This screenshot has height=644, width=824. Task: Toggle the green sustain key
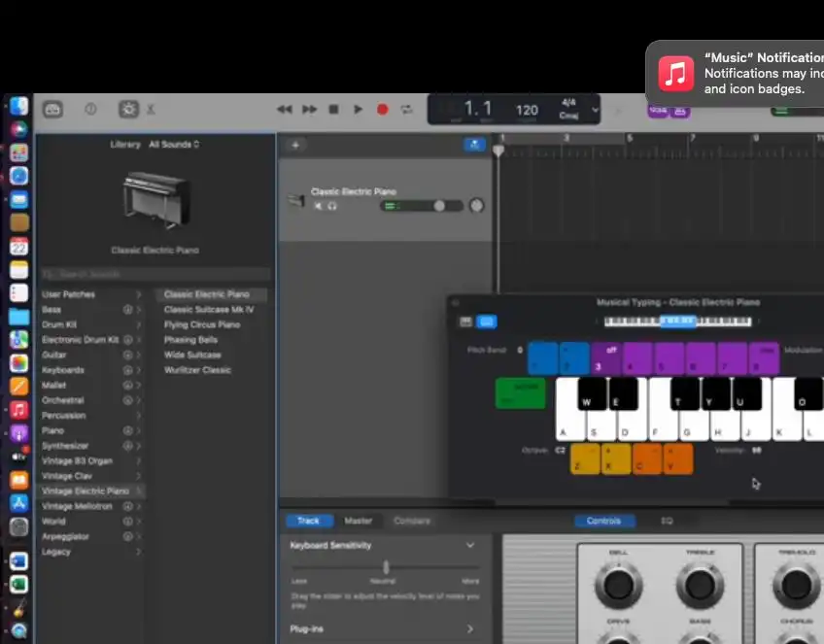(x=520, y=393)
